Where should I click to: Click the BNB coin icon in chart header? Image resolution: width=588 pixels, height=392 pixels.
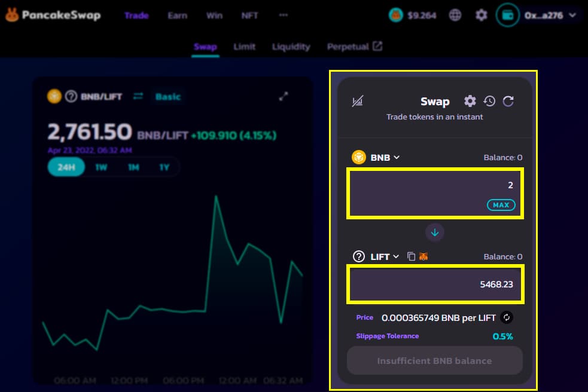tap(54, 96)
